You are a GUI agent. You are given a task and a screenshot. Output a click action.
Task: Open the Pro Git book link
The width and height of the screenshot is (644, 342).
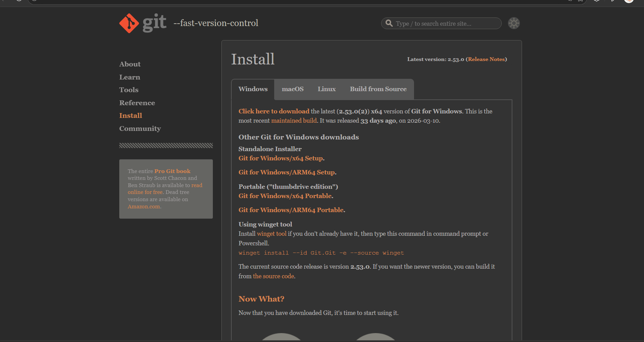(172, 171)
